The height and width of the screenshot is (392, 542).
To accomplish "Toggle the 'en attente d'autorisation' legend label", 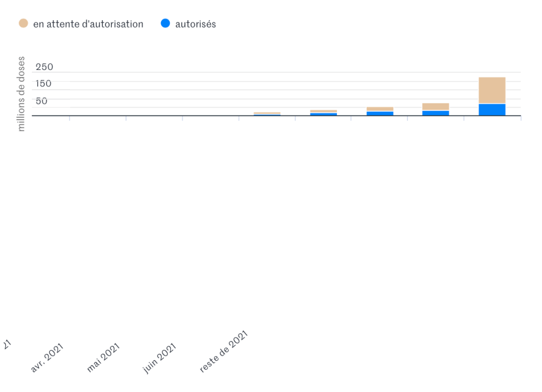I will [x=88, y=24].
